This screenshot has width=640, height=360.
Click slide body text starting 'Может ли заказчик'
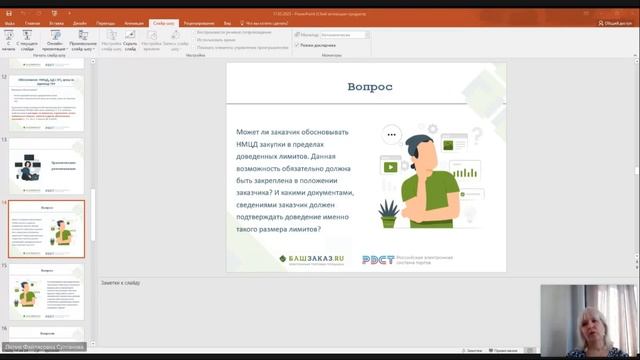coord(295,180)
